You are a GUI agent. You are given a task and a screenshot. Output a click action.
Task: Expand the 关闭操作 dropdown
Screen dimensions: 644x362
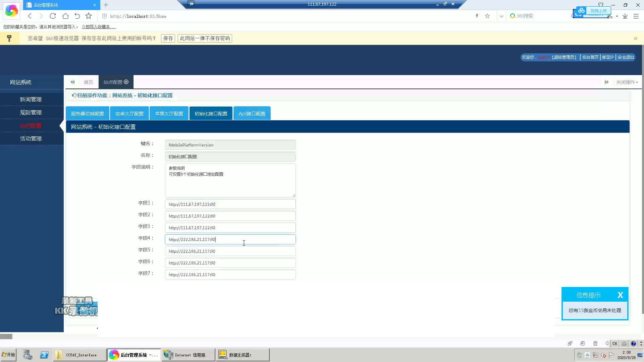pos(627,82)
